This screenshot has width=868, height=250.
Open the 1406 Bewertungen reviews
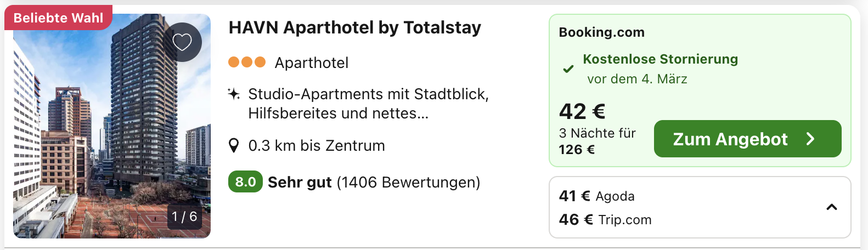(408, 183)
